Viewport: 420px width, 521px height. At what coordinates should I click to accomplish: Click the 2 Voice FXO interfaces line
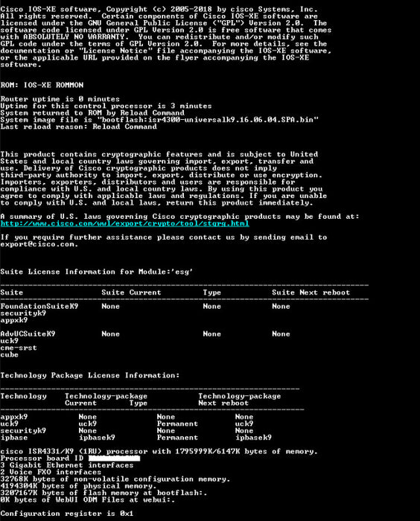click(x=51, y=472)
